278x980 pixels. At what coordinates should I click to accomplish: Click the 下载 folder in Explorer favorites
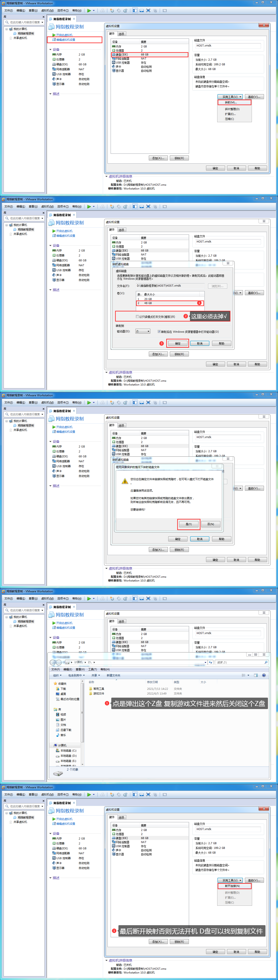63,689
